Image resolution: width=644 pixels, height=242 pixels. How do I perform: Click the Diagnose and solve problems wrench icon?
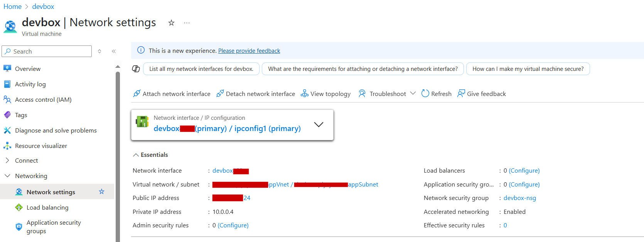(7, 130)
